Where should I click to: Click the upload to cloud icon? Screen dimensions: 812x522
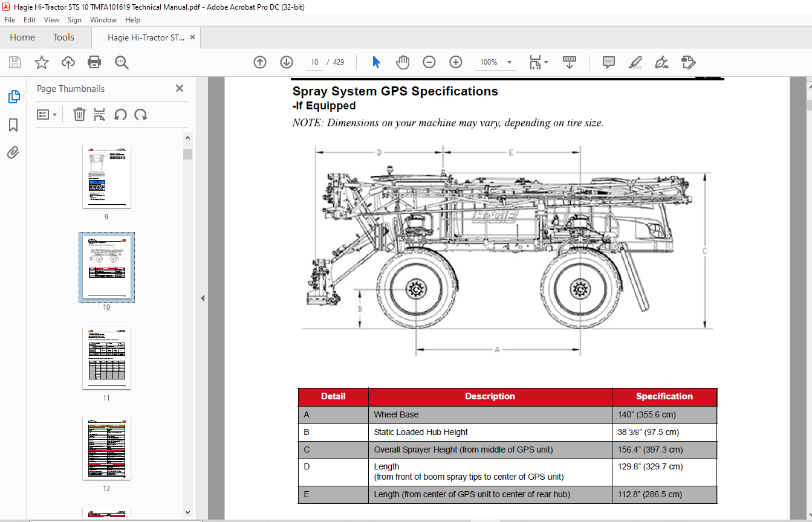[x=68, y=62]
